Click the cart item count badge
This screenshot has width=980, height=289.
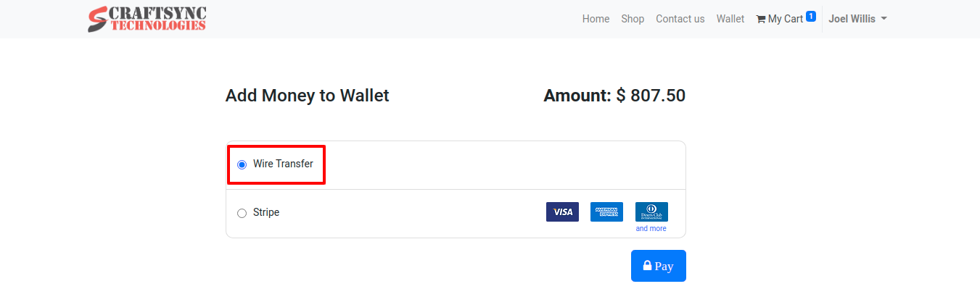tap(811, 16)
